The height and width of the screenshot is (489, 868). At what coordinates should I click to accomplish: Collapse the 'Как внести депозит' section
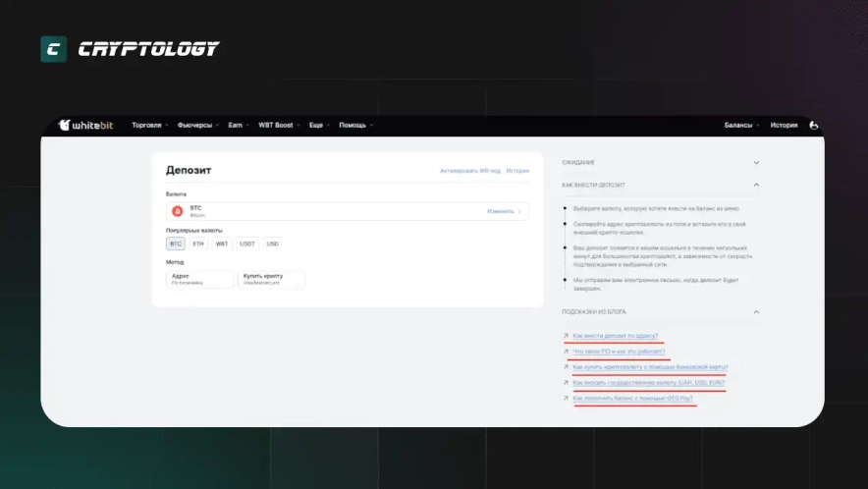click(x=756, y=185)
